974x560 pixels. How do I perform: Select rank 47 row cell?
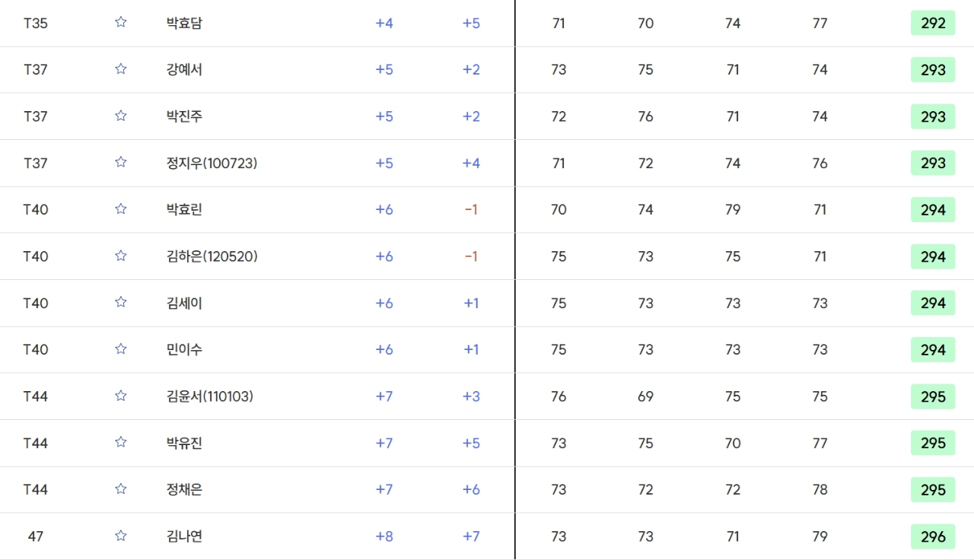[x=36, y=536]
